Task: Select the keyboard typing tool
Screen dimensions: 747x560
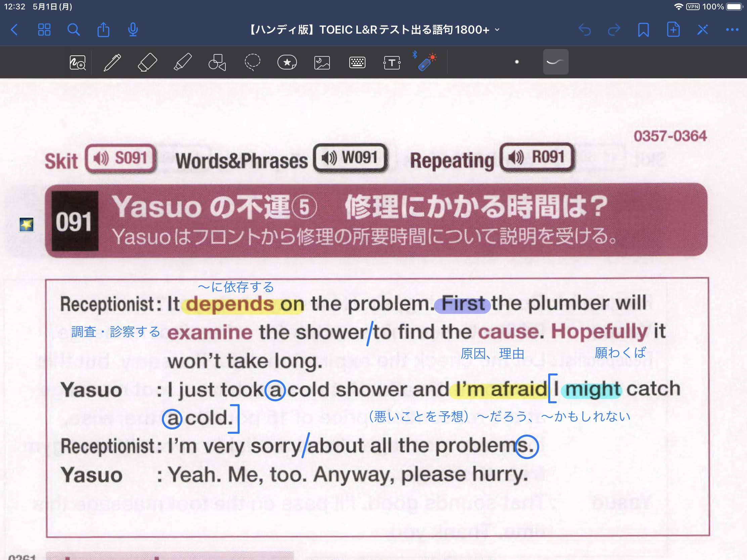Action: coord(357,62)
